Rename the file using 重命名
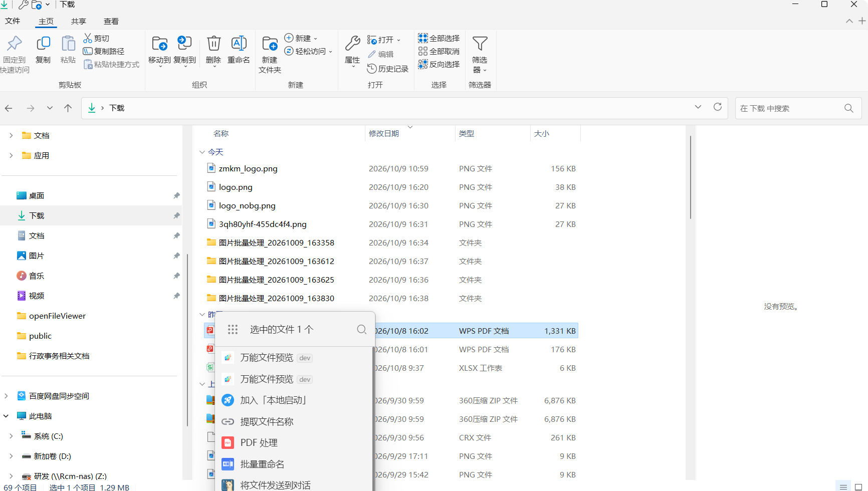 [x=239, y=50]
